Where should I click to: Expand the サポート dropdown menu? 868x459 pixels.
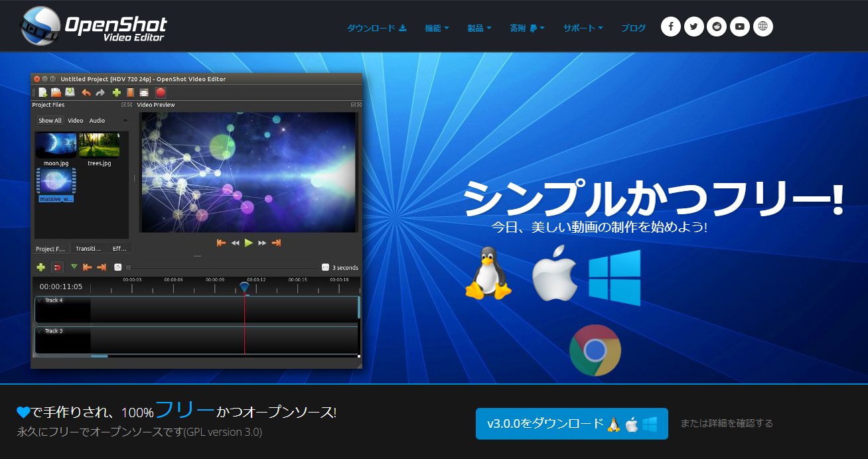click(583, 28)
